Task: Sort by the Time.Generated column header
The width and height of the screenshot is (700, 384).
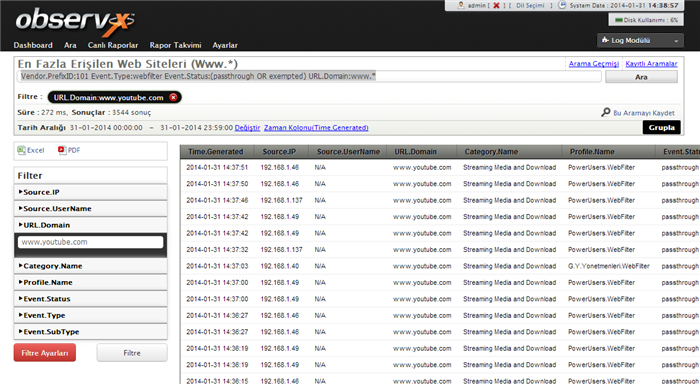Action: pos(217,152)
